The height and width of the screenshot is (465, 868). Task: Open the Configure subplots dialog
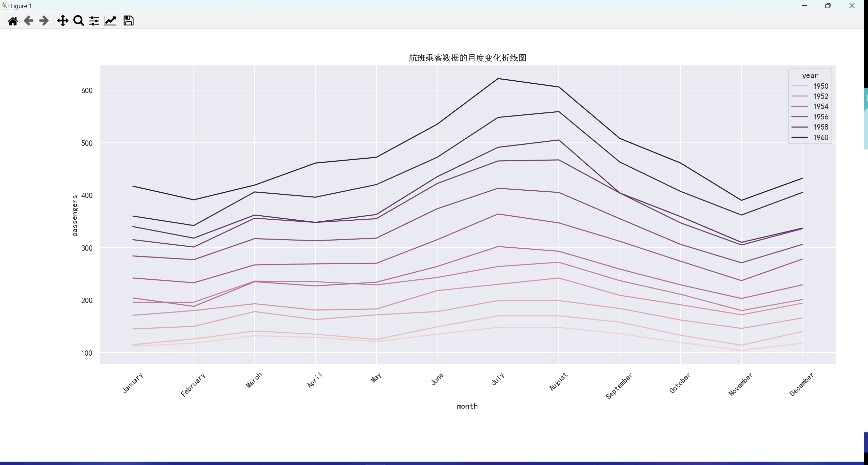(x=94, y=21)
